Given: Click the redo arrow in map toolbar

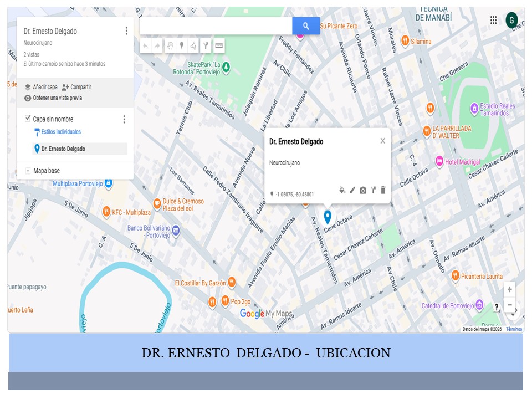Looking at the screenshot, I should (157, 46).
